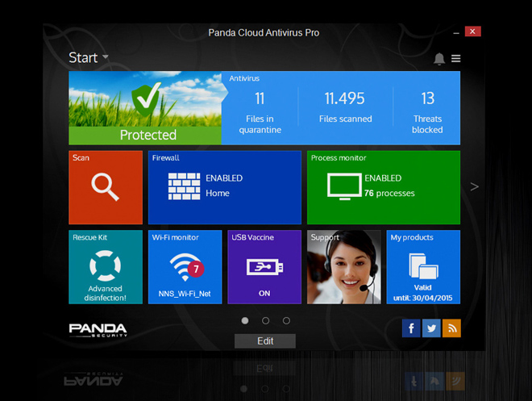
Task: Open Wi-Fi monitor tile
Action: point(185,267)
